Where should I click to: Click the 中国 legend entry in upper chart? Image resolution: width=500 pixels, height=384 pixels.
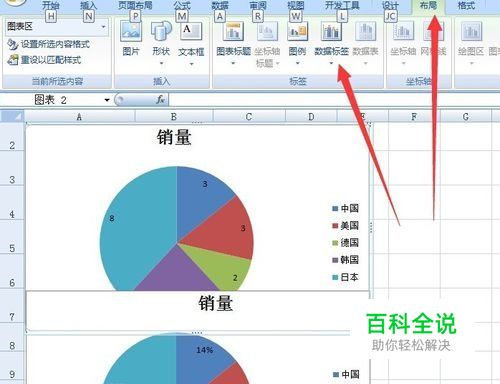(346, 208)
